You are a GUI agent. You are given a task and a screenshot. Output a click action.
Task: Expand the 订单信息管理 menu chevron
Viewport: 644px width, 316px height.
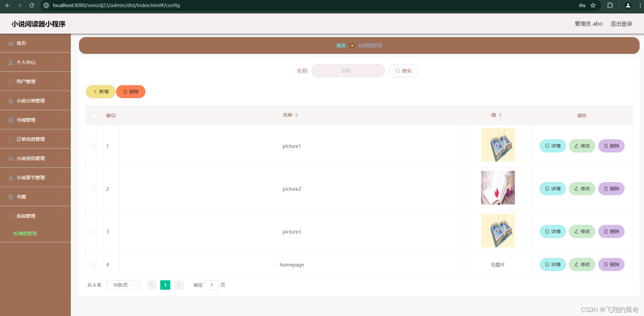pyautogui.click(x=62, y=139)
